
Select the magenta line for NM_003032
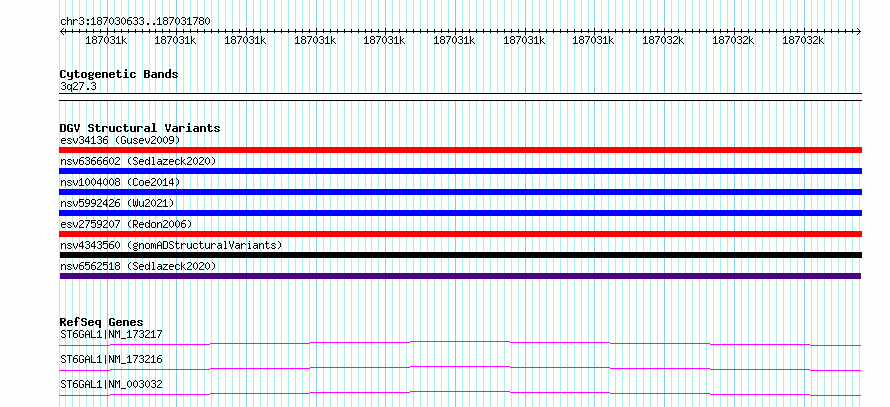[x=460, y=393]
